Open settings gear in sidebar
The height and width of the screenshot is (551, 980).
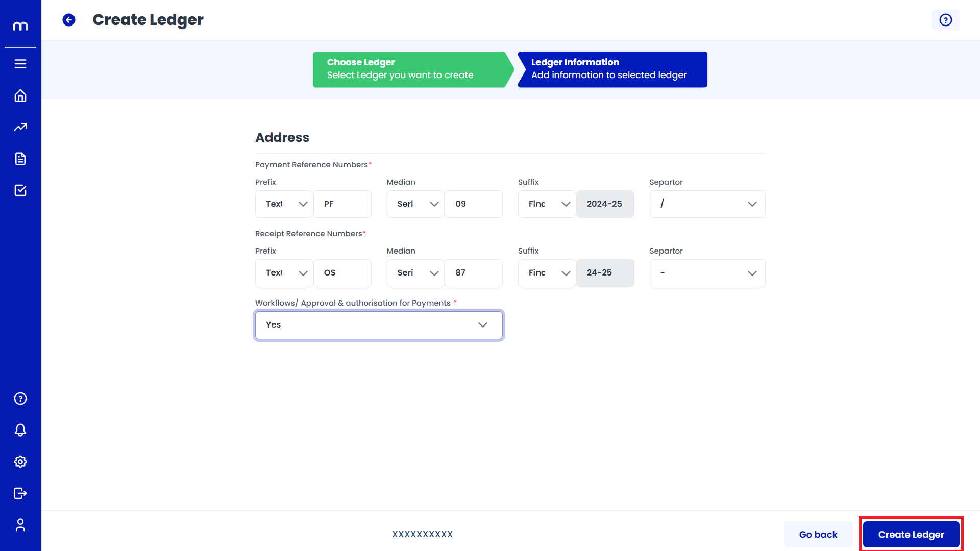(20, 462)
